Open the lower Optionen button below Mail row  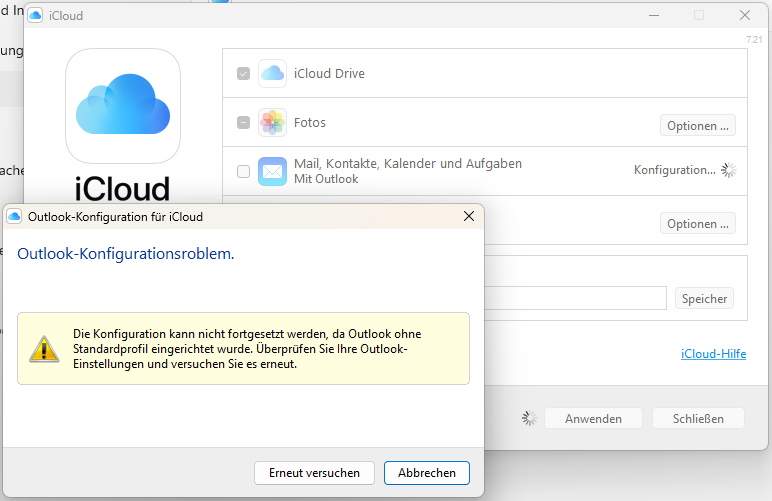click(x=698, y=223)
